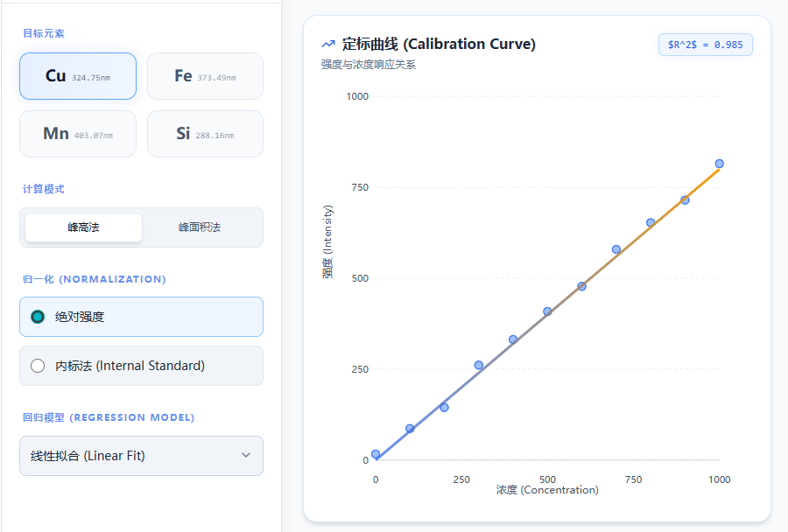
Task: Select the Cu 324.75nm element
Action: pyautogui.click(x=78, y=76)
